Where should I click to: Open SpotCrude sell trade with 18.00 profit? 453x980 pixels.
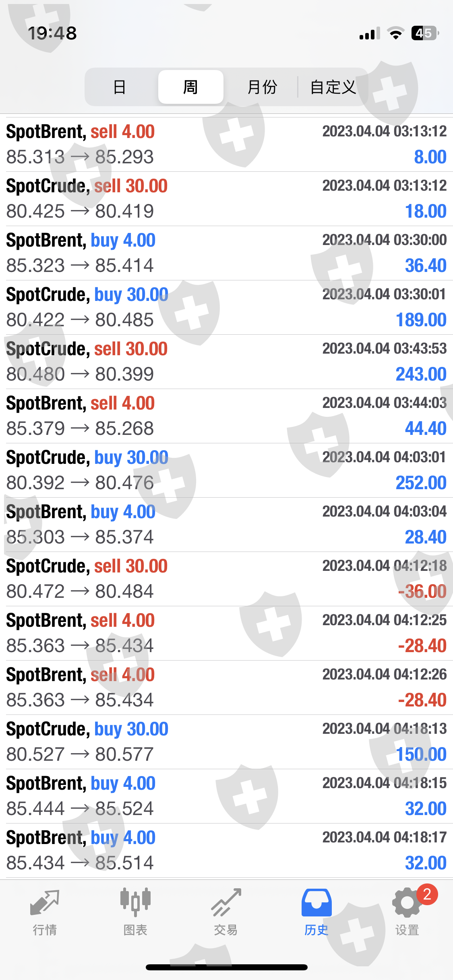(x=226, y=199)
